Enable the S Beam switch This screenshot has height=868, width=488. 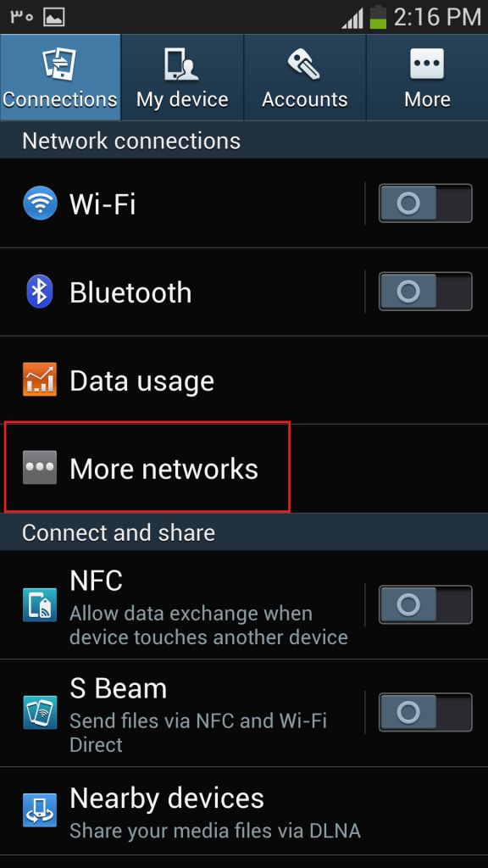point(425,712)
